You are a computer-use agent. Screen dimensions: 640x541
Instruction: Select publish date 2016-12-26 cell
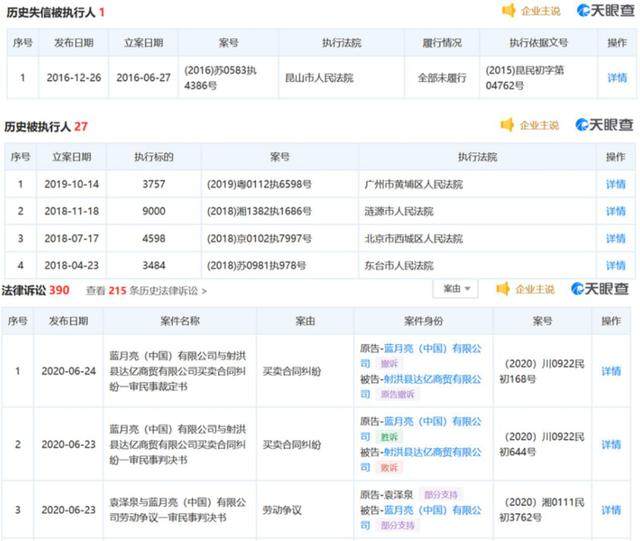[x=74, y=78]
